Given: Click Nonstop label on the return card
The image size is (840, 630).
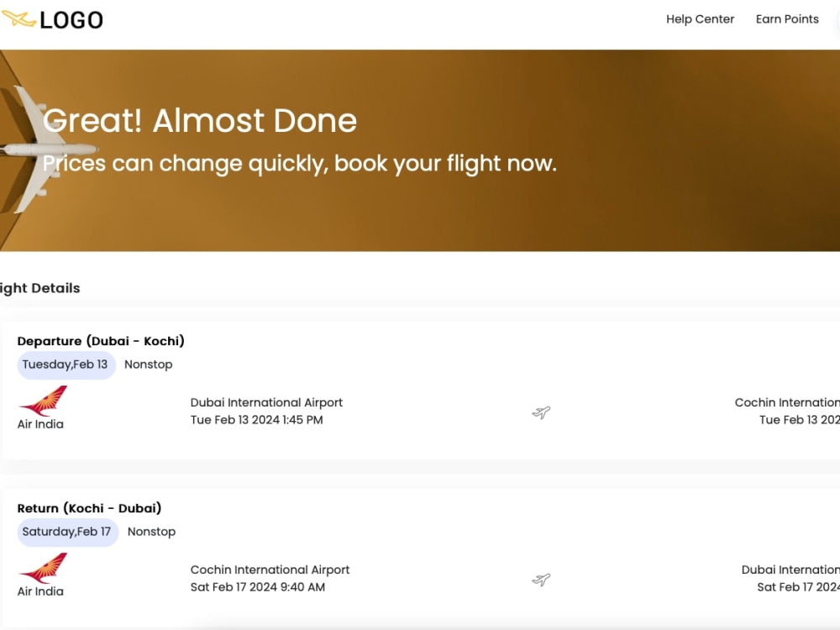Looking at the screenshot, I should (152, 532).
